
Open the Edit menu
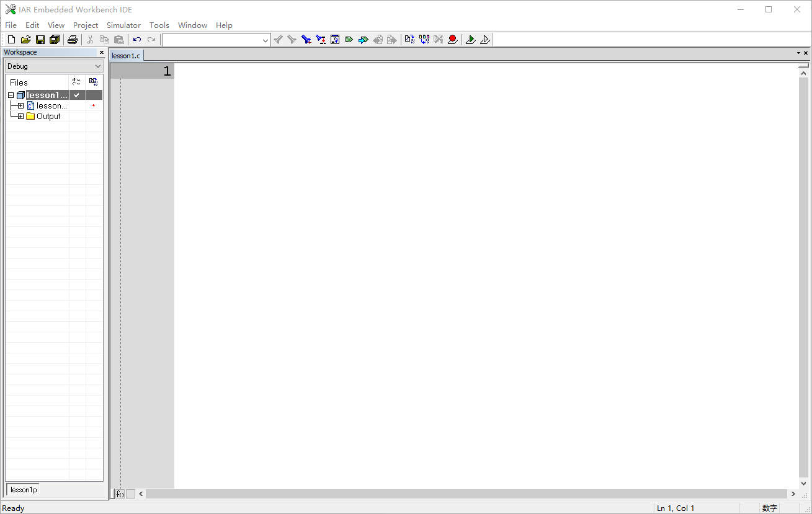32,25
